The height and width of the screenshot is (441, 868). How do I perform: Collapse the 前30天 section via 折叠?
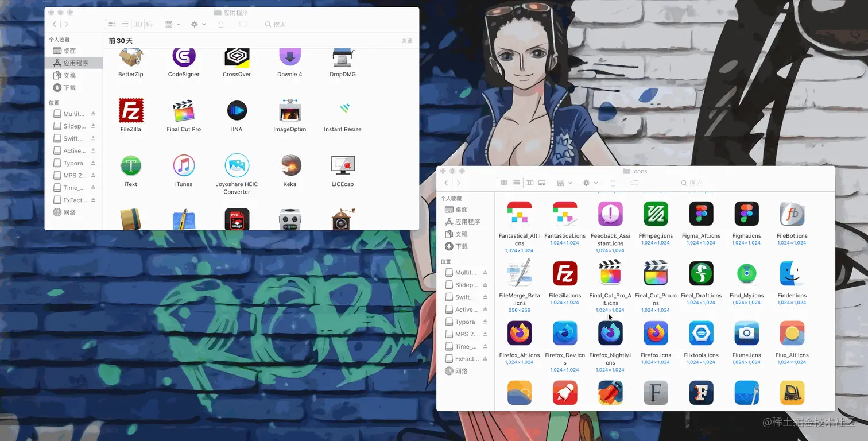tap(407, 41)
